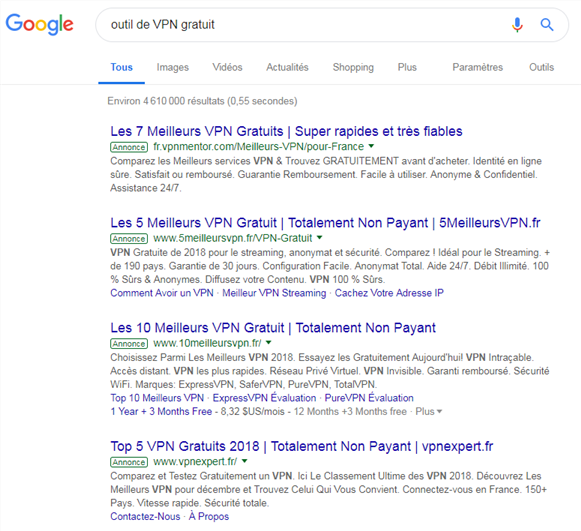Open 'Les 10 Meilleurs VPN Gratuit' result
This screenshot has height=531, width=581.
coord(273,328)
